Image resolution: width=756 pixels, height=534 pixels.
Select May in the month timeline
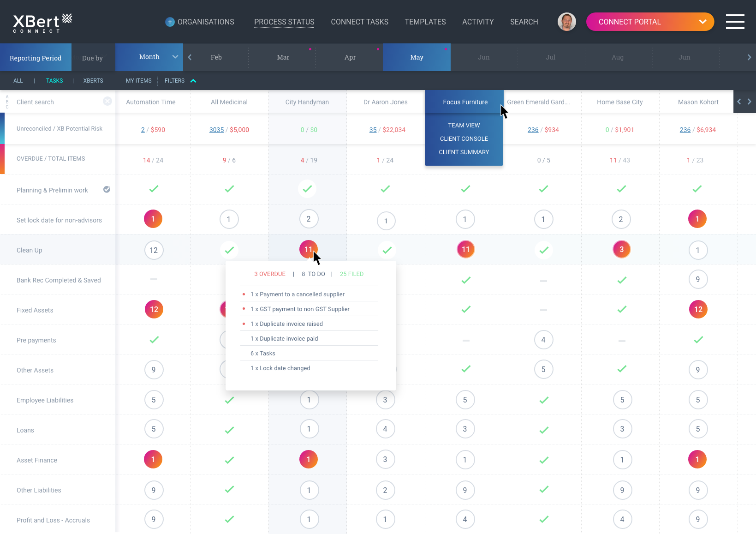[x=417, y=57]
